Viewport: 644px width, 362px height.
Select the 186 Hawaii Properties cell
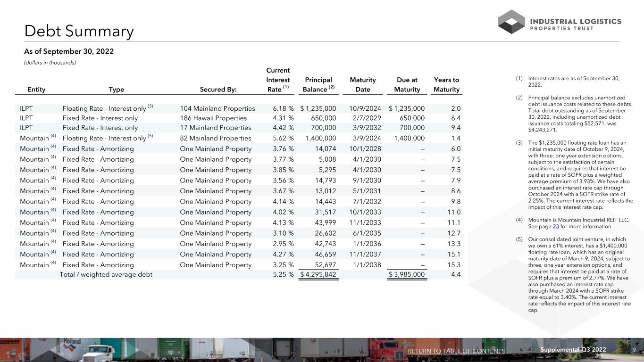(x=213, y=118)
